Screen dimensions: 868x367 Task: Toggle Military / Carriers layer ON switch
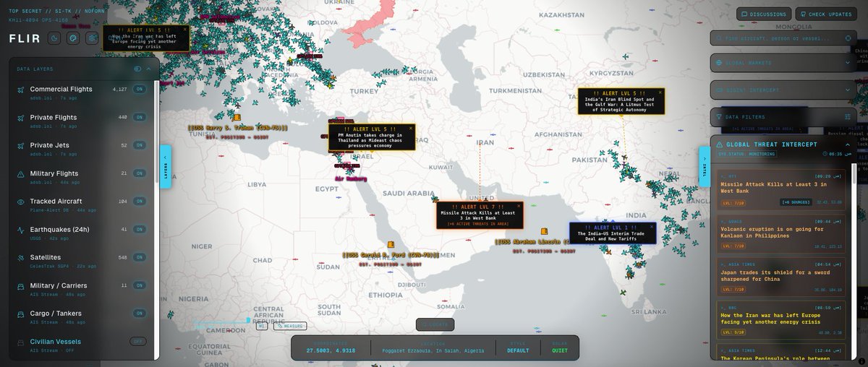click(x=139, y=286)
